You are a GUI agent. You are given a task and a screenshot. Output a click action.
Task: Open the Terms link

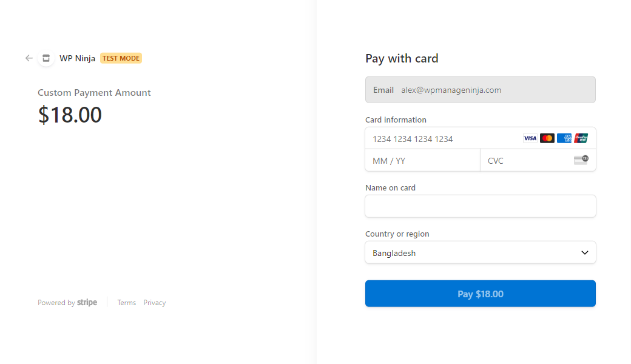tap(126, 303)
